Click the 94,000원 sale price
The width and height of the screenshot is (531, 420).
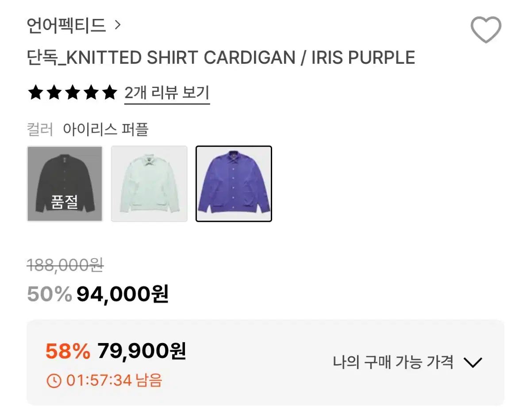click(x=123, y=294)
